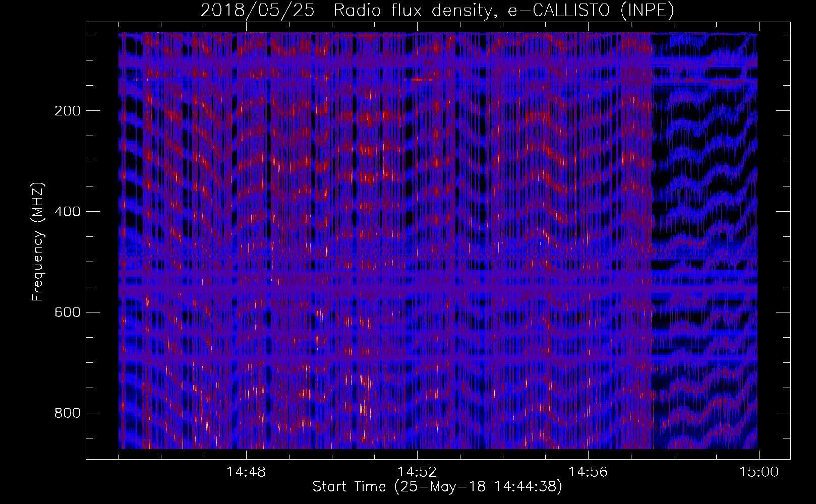Click the plot title '2018/05/25 Radio flux density, e-CALLISTO (INPE)'
The height and width of the screenshot is (504, 816).
(x=437, y=11)
